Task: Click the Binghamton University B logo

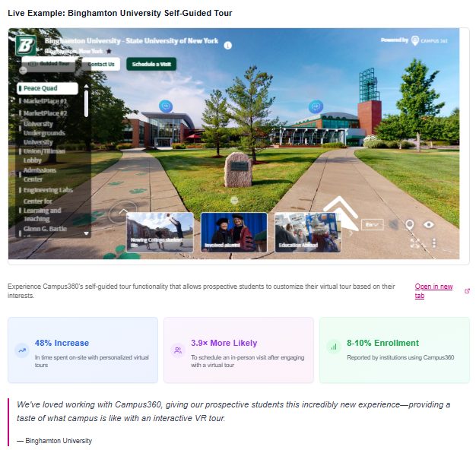Action: pos(26,46)
